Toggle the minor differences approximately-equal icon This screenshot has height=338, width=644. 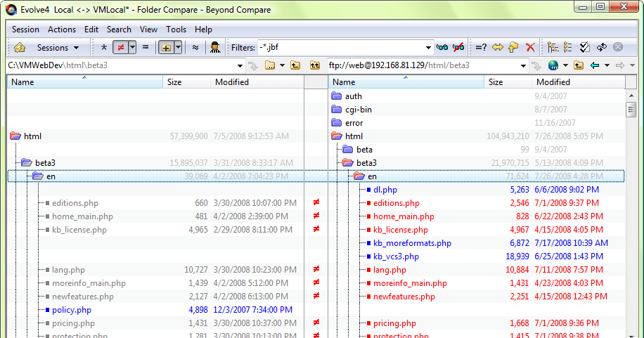click(x=195, y=48)
